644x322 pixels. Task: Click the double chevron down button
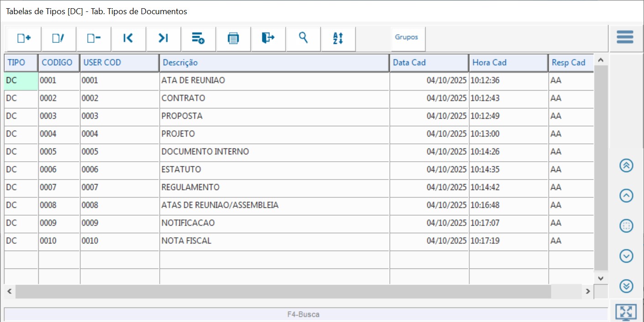626,286
